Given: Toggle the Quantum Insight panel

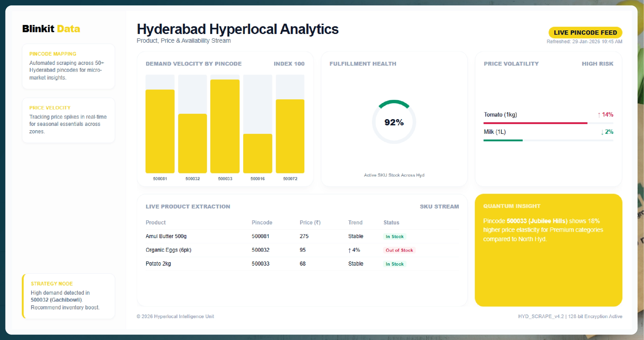Looking at the screenshot, I should [x=548, y=255].
